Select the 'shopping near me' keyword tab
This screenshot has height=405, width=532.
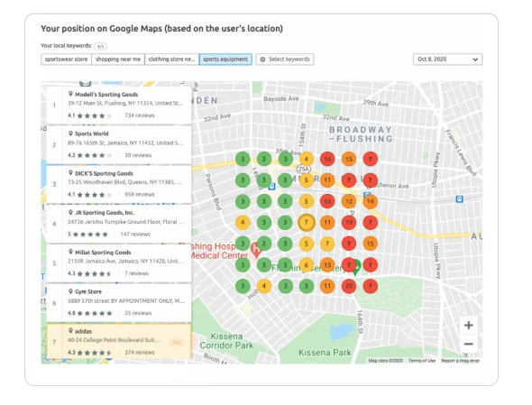pyautogui.click(x=118, y=59)
